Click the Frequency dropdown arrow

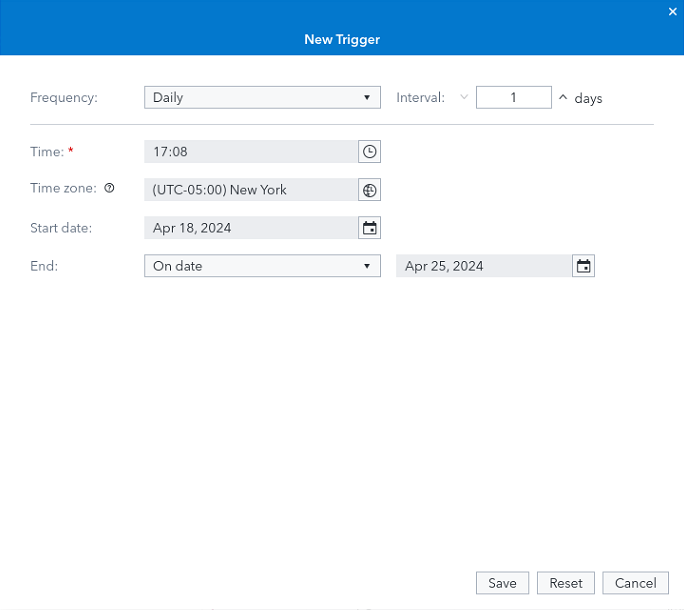pyautogui.click(x=367, y=98)
